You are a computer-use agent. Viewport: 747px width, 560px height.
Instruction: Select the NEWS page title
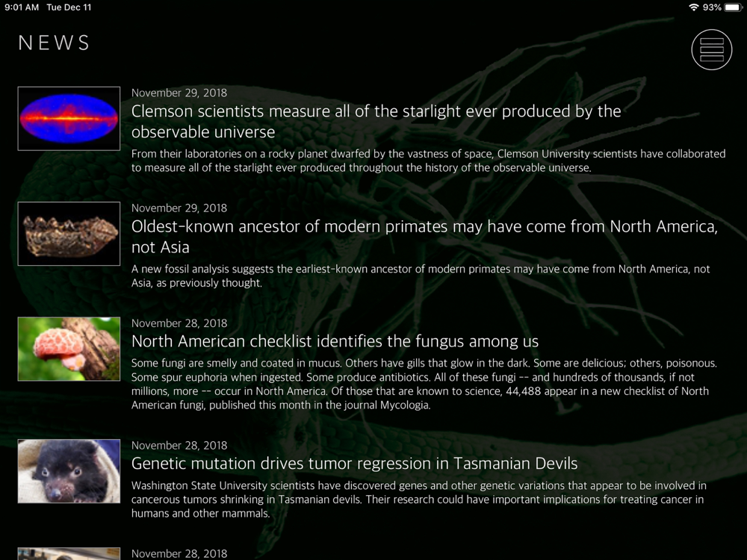coord(54,43)
